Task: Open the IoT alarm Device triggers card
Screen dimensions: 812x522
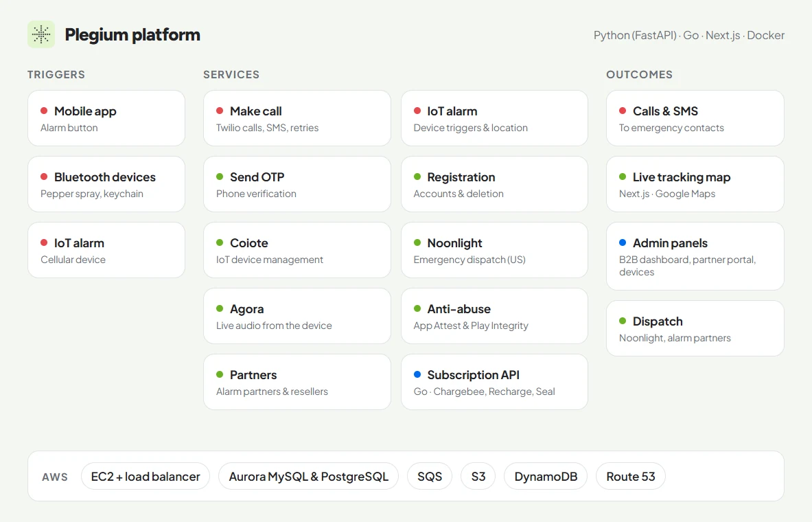Action: pyautogui.click(x=495, y=118)
